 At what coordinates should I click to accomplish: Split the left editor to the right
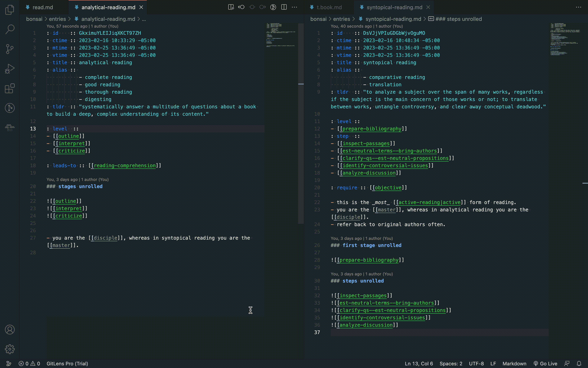284,7
